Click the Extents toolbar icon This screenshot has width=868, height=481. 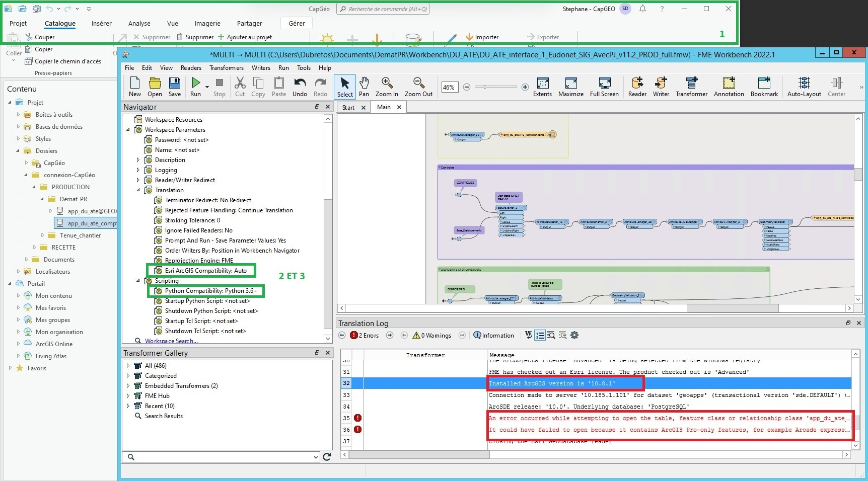542,87
